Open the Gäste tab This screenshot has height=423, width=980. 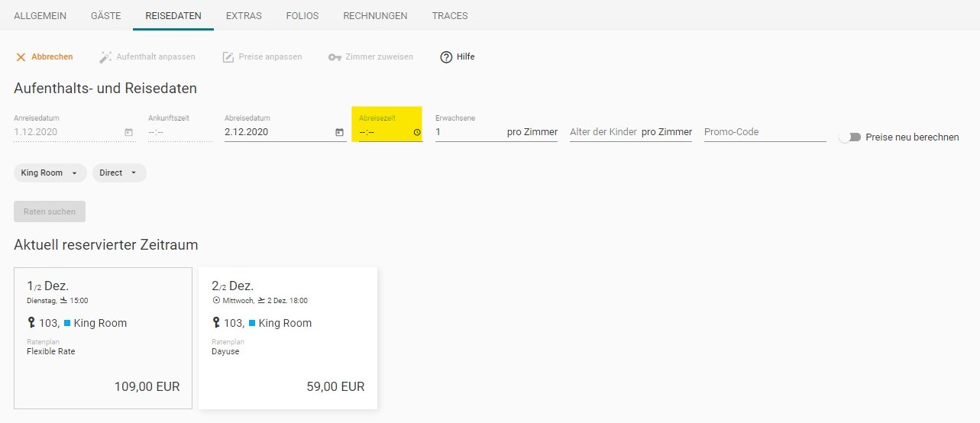(x=105, y=15)
